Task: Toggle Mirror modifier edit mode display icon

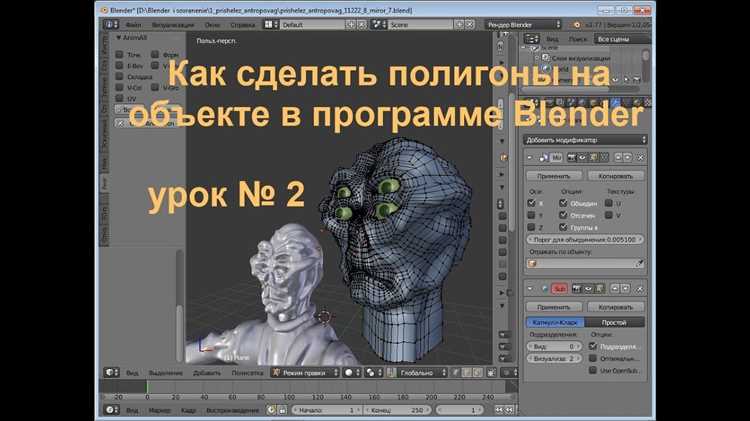Action: [594, 157]
